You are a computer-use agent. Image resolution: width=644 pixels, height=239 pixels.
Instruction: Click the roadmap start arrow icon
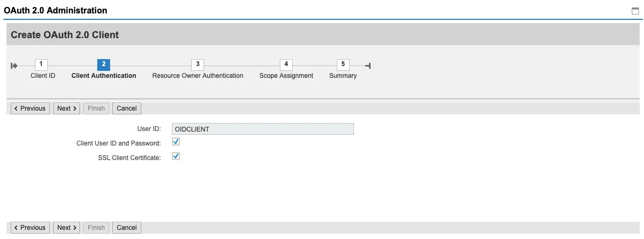[x=14, y=66]
